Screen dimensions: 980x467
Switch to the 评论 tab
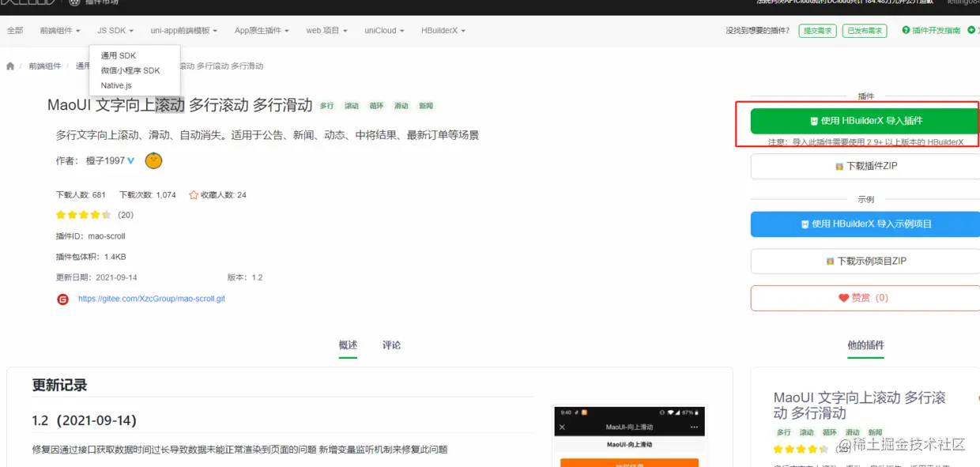[x=391, y=345]
